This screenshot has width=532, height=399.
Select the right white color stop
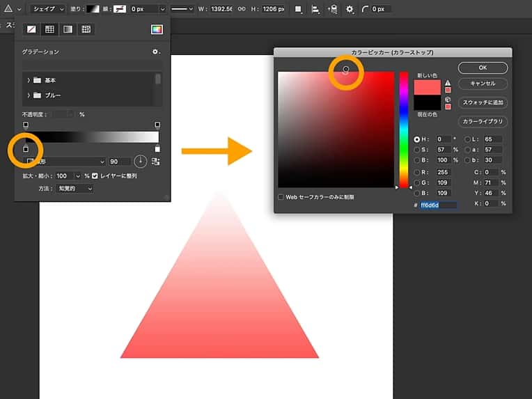(157, 148)
